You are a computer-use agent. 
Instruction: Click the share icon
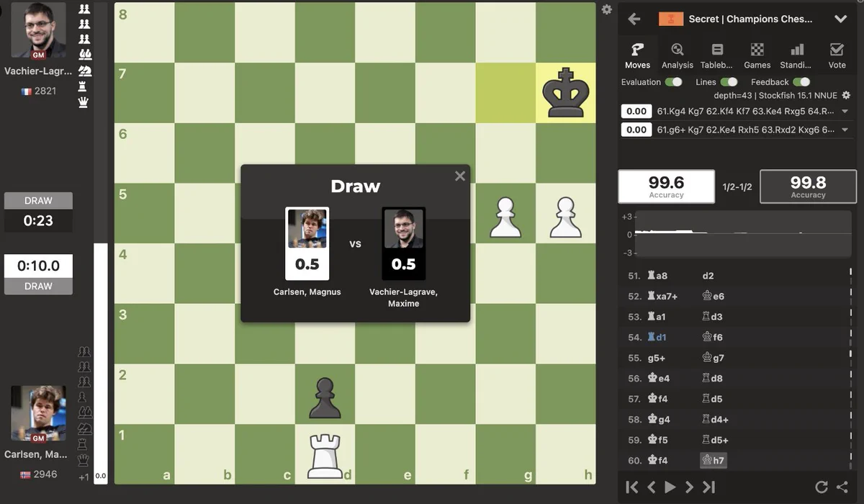tap(842, 487)
